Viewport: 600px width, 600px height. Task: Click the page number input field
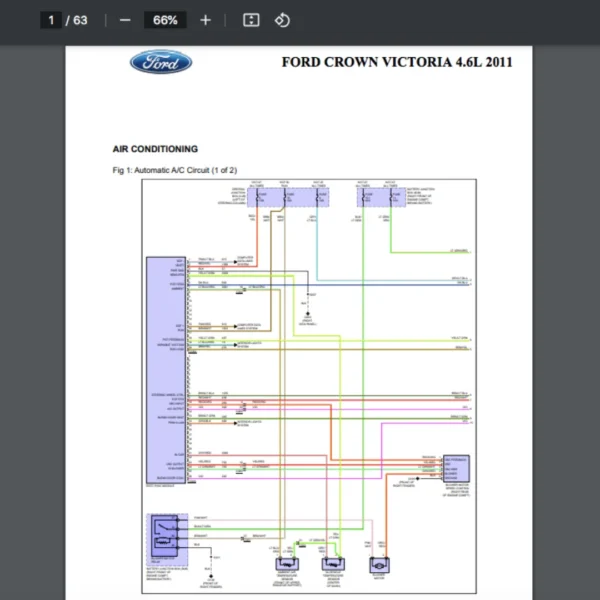point(51,20)
